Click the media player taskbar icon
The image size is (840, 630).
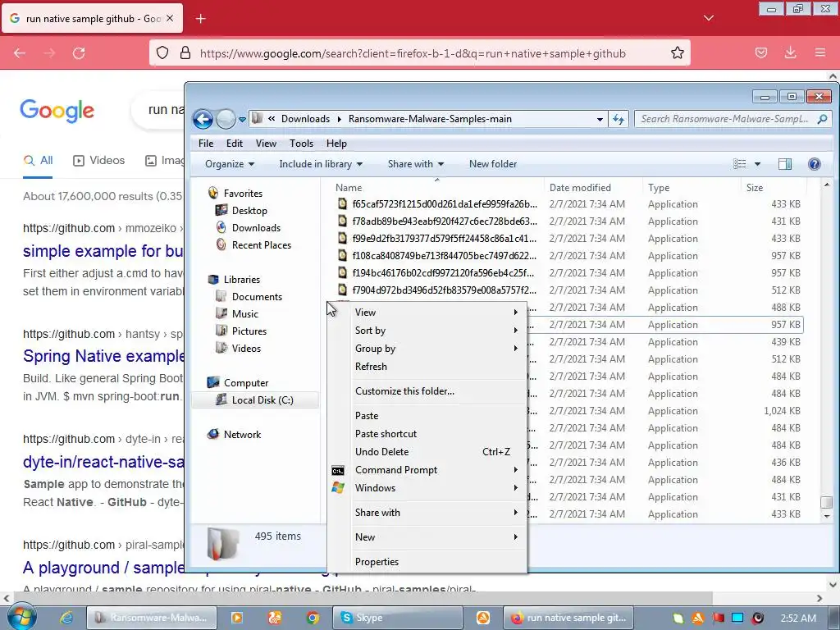click(236, 618)
